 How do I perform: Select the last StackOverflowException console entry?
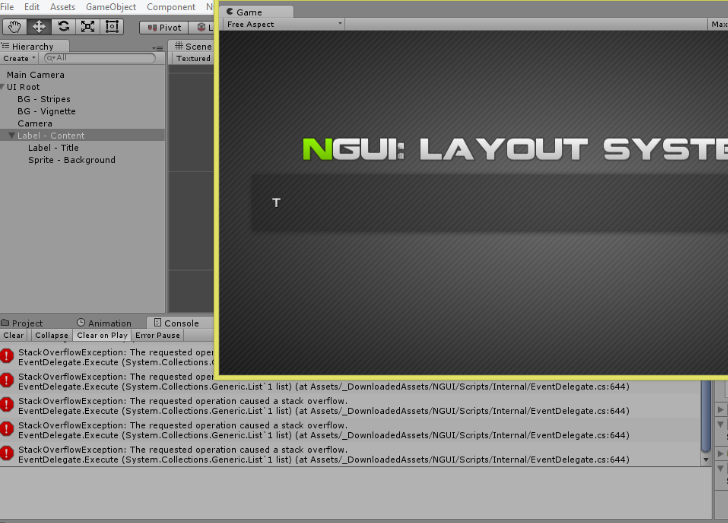point(351,455)
